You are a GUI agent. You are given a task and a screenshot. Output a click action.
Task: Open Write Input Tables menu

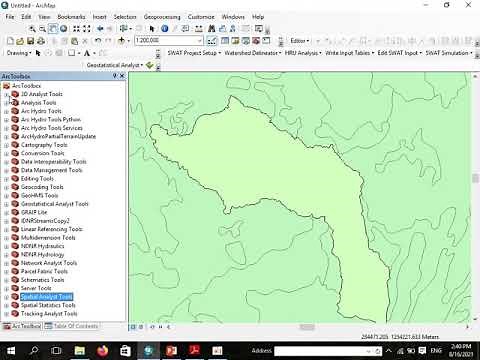click(x=349, y=53)
